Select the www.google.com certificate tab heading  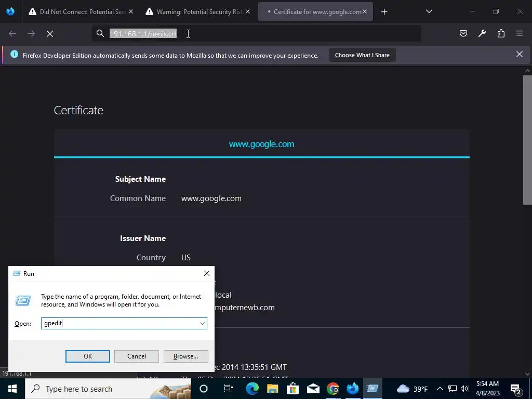tap(262, 144)
